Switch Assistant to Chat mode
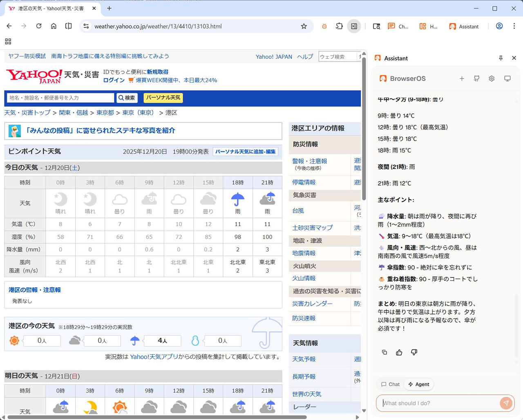 pyautogui.click(x=390, y=384)
